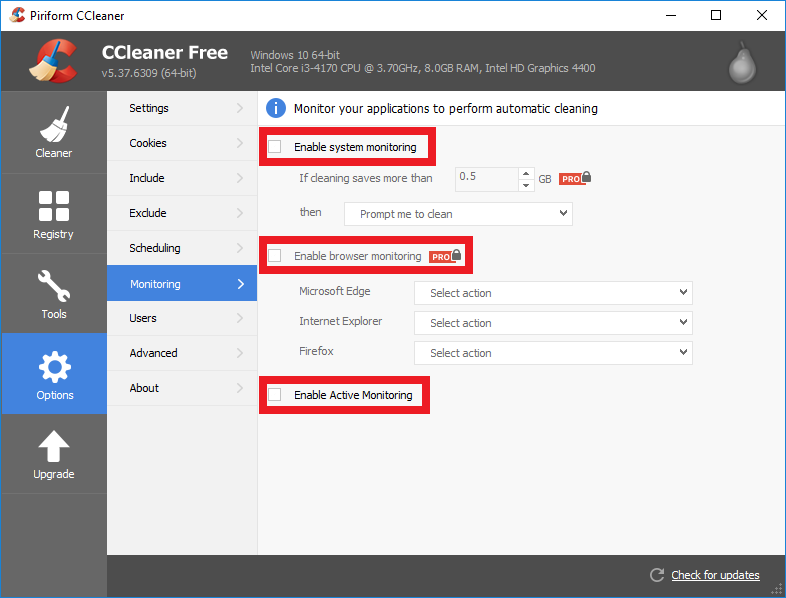Open the Tools wrench icon section
786x598 pixels.
point(53,294)
